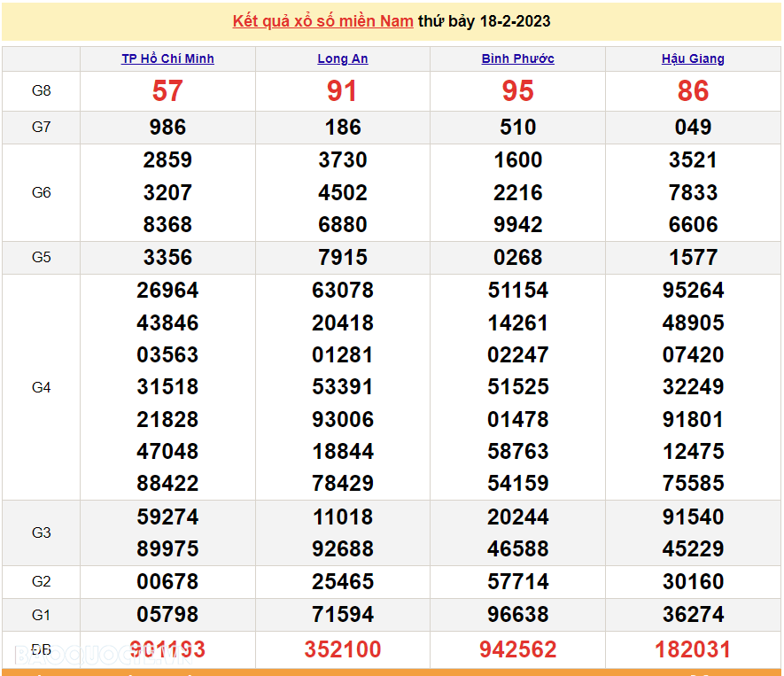Screen dimensions: 784x676
Task: Select the G2 number 00678
Action: tap(167, 582)
